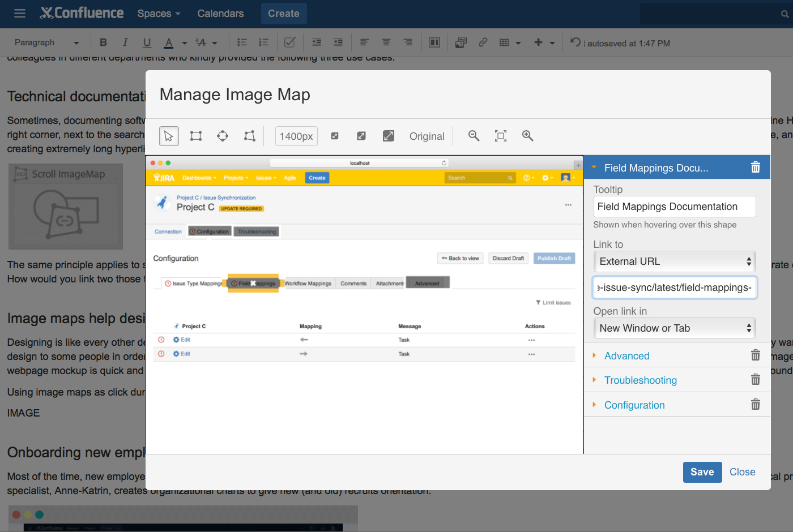Click the insert table grid icon
Screen dimensions: 793x532
505,42
